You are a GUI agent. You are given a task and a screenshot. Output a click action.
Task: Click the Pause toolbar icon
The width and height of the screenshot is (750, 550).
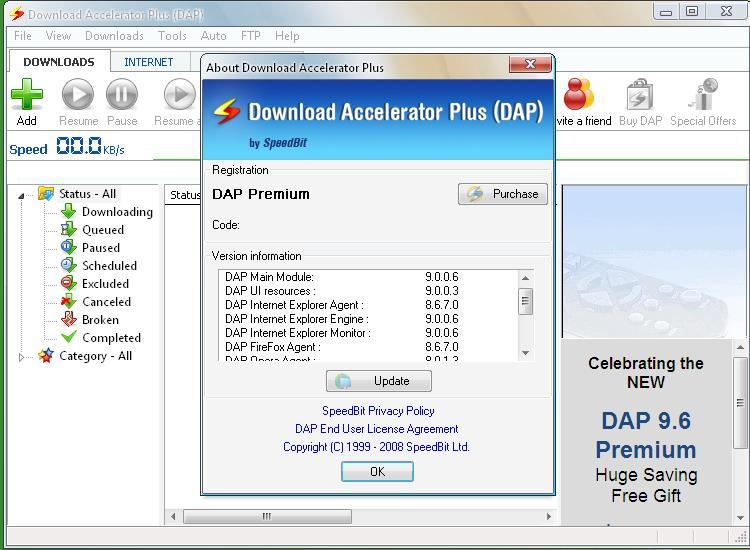tap(121, 94)
